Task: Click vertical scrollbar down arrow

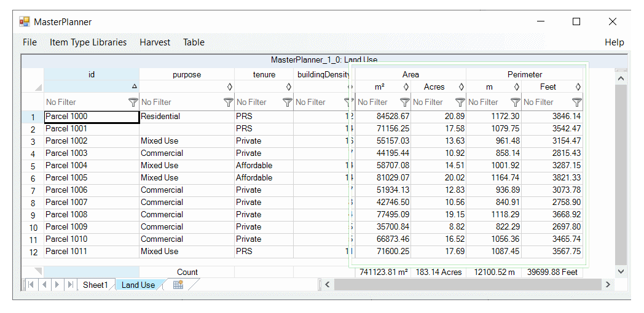Action: (x=621, y=271)
